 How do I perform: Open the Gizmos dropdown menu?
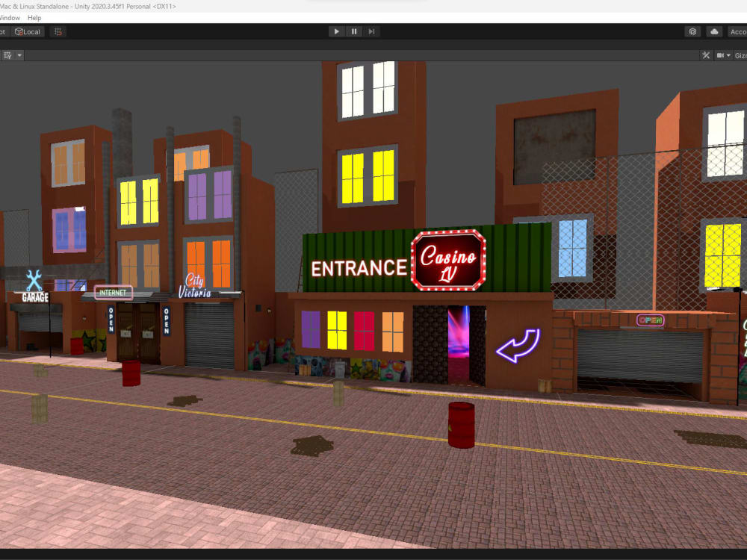(x=740, y=55)
